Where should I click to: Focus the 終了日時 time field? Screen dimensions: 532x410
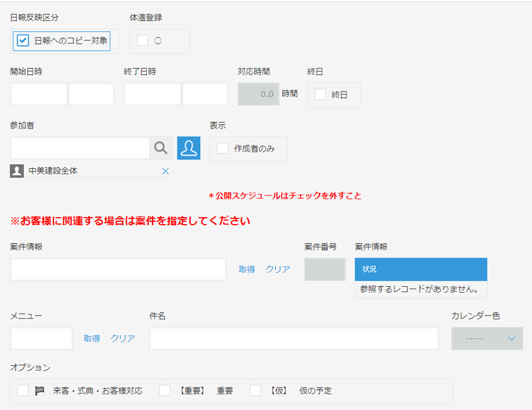tap(205, 94)
